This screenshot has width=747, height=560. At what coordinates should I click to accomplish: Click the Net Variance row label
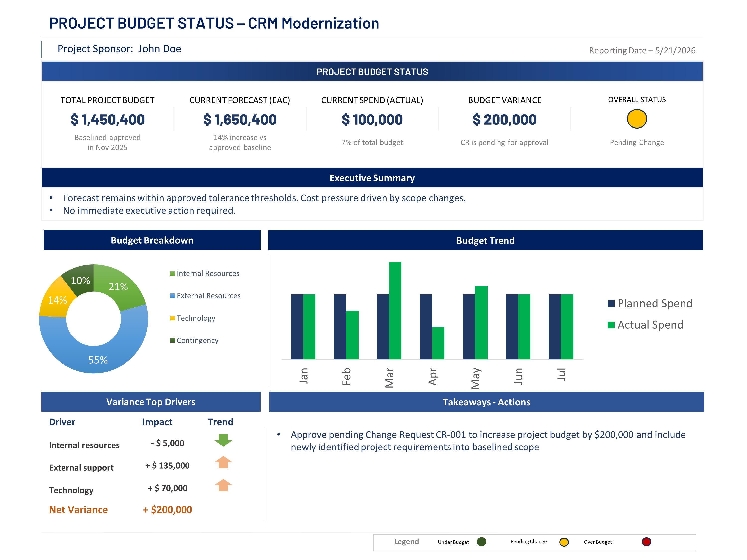coord(78,510)
